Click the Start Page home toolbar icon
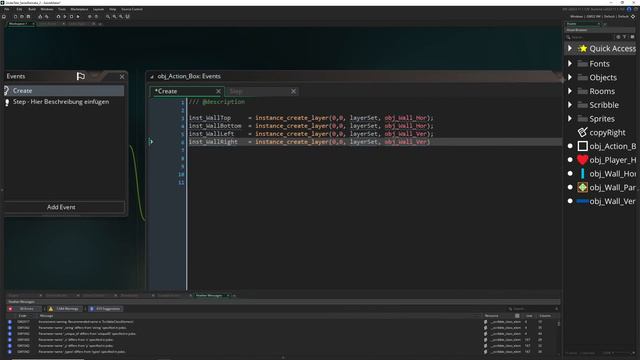The height and width of the screenshot is (360, 640). [x=4, y=16]
